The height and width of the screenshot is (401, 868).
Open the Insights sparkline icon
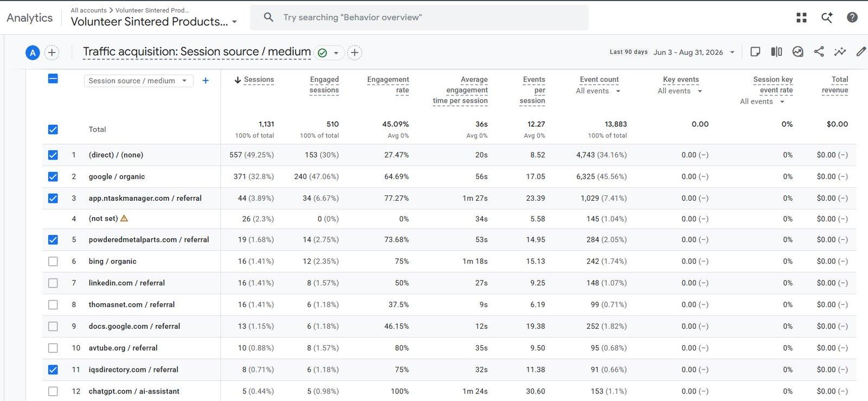click(840, 52)
